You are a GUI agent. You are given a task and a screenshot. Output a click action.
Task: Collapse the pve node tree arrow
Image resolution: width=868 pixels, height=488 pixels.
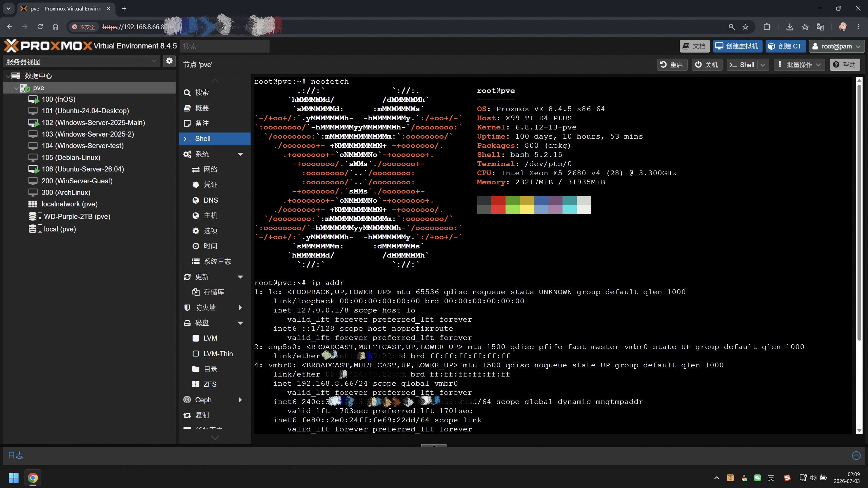coord(16,88)
